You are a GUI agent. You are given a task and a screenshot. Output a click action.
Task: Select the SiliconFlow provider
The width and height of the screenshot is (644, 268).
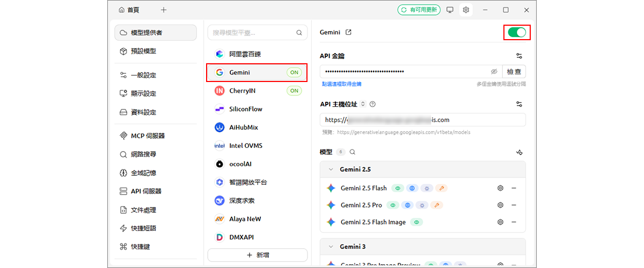[x=257, y=109]
